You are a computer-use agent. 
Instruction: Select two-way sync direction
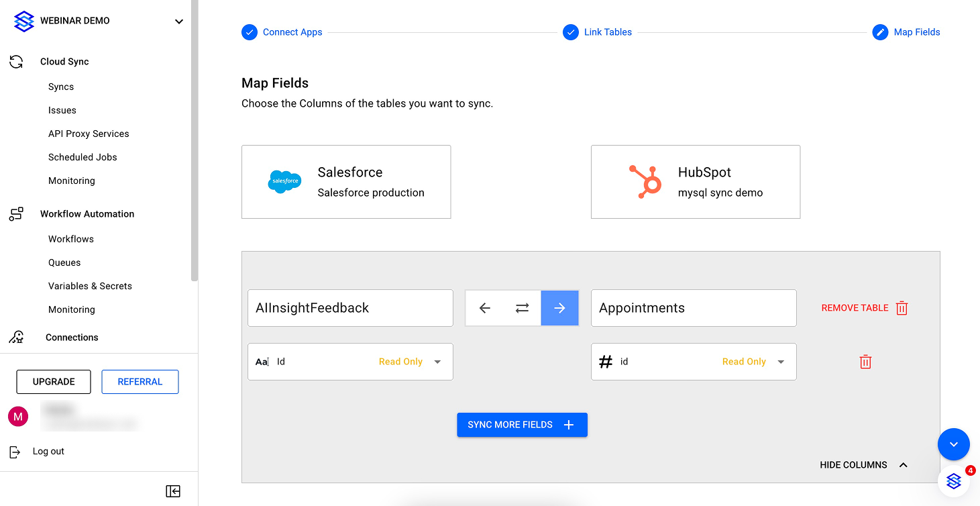tap(522, 308)
